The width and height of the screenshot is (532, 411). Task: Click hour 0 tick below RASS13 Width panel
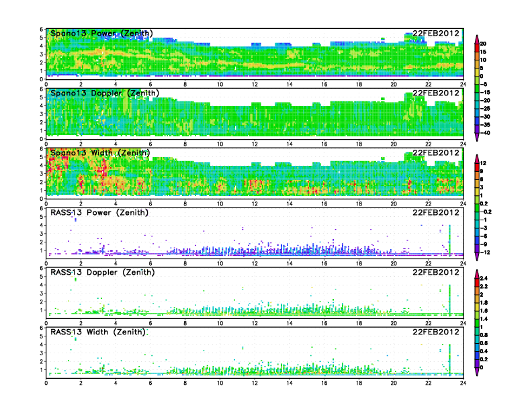pos(46,383)
